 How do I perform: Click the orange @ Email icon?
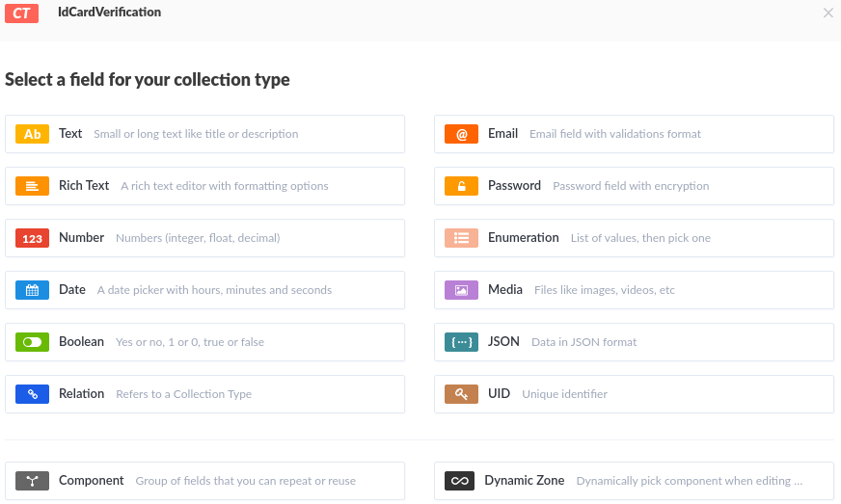pos(462,134)
